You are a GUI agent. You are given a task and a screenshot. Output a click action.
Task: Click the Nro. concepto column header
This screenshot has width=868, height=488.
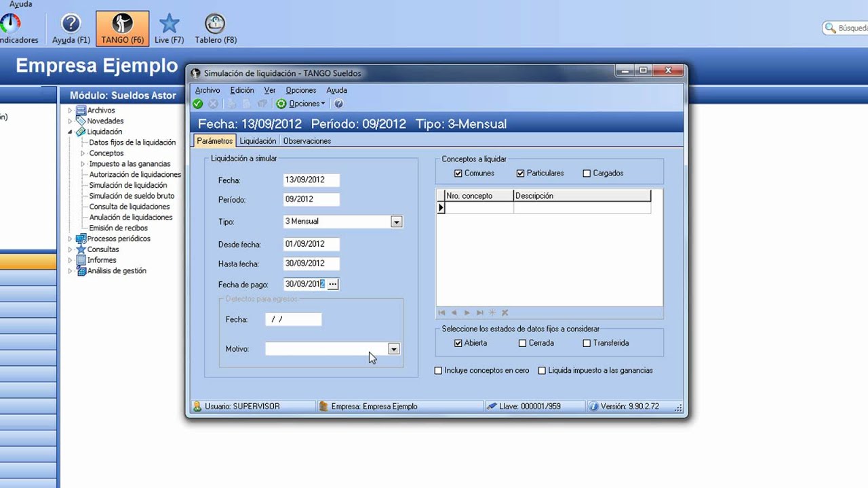[x=479, y=196]
